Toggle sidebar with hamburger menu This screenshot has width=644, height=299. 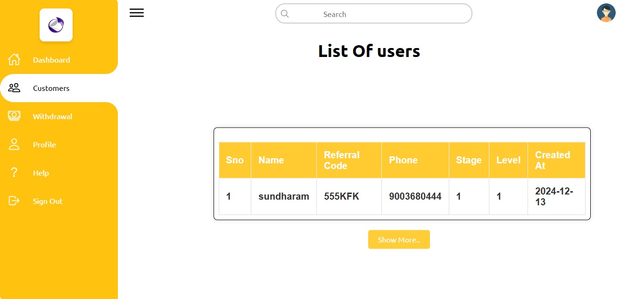pos(137,13)
